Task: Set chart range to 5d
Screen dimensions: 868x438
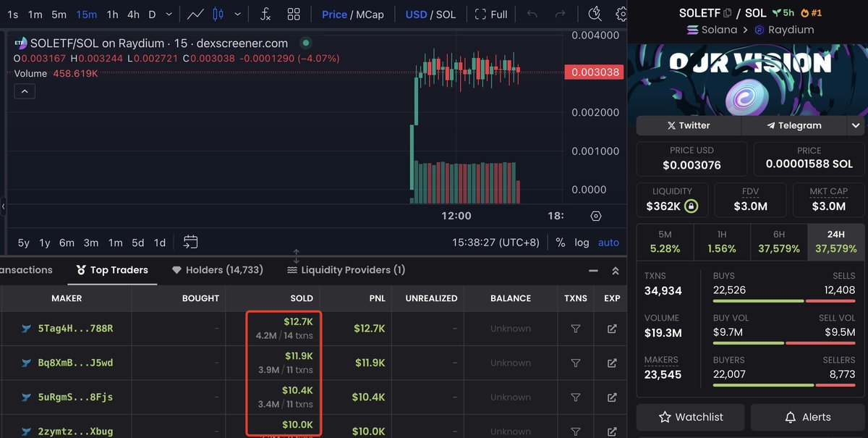Action: 138,243
